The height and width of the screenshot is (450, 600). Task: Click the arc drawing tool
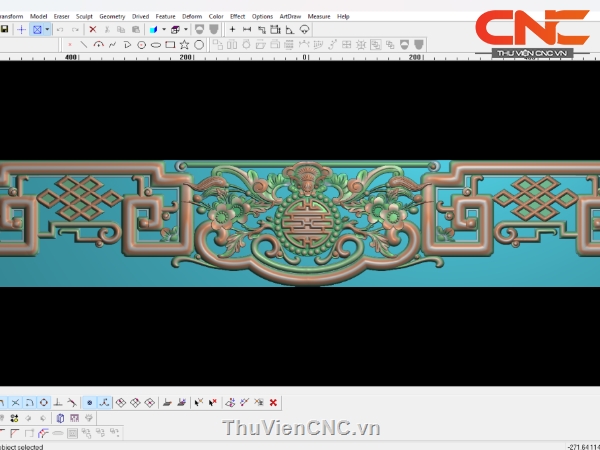click(98, 45)
